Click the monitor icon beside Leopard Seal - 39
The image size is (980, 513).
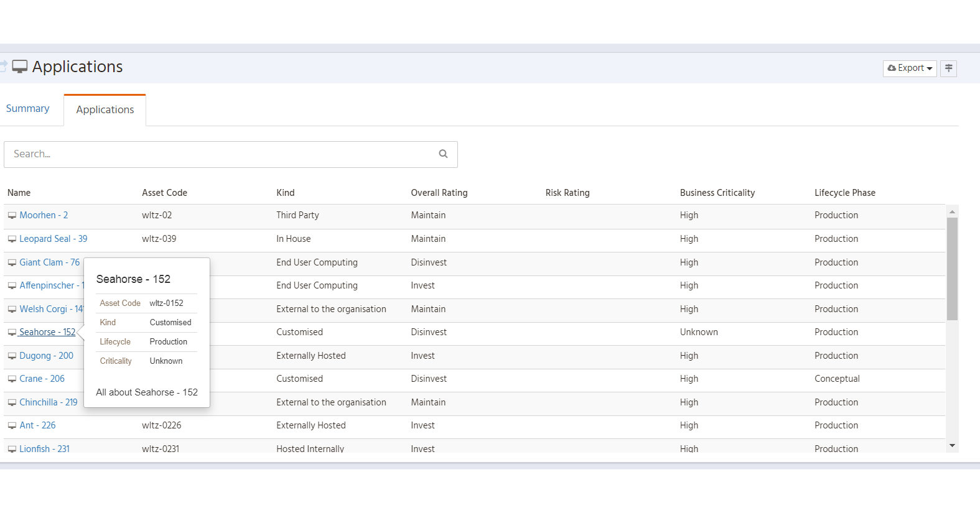(x=12, y=239)
